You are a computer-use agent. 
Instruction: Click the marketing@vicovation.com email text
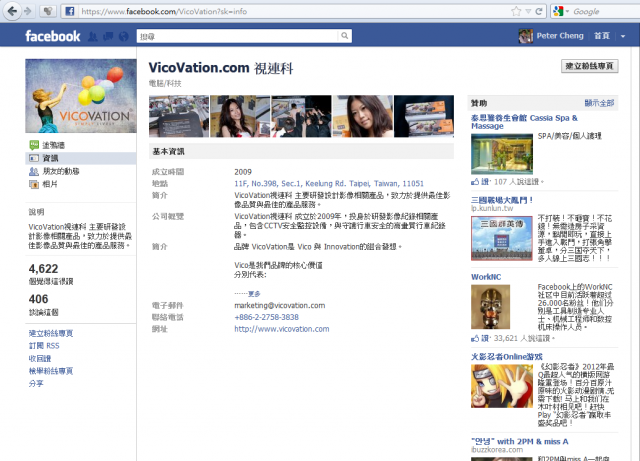(280, 305)
